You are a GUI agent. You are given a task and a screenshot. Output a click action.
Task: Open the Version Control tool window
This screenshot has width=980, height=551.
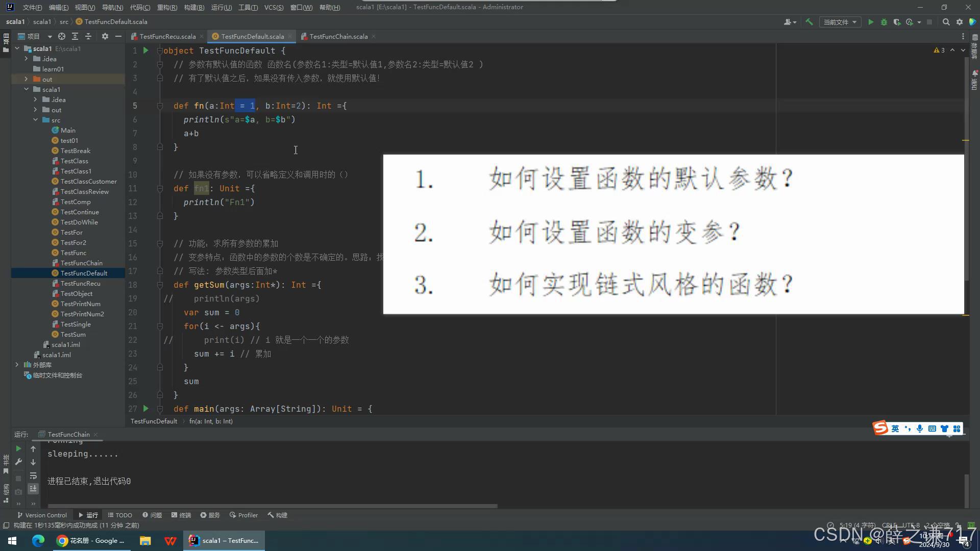pos(42,515)
